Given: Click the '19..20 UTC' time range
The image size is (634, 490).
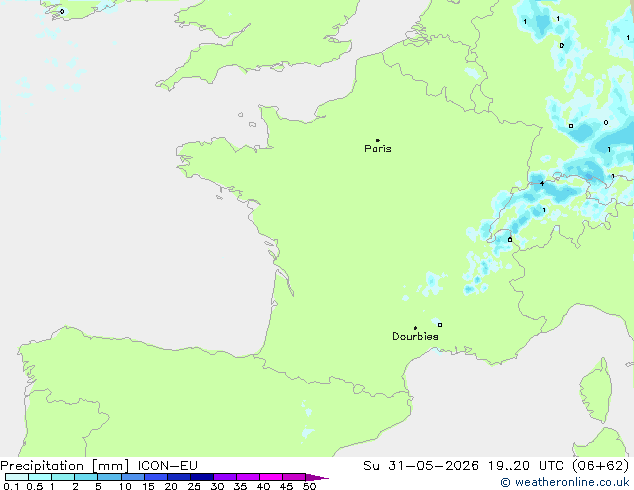Looking at the screenshot, I should point(525,466).
